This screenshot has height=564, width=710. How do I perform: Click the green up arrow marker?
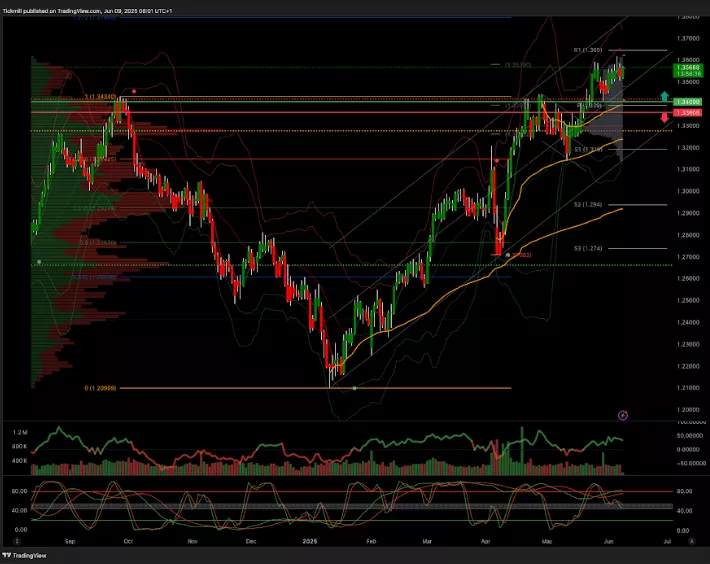(665, 95)
